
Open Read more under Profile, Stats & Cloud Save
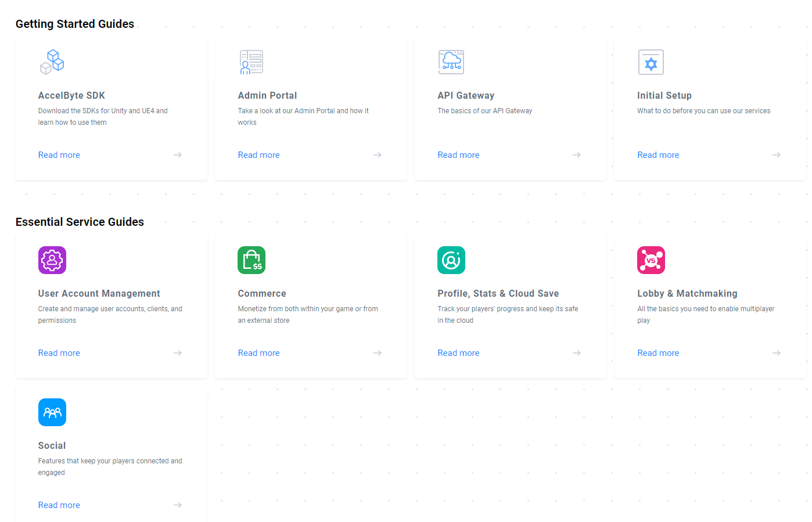pos(459,353)
